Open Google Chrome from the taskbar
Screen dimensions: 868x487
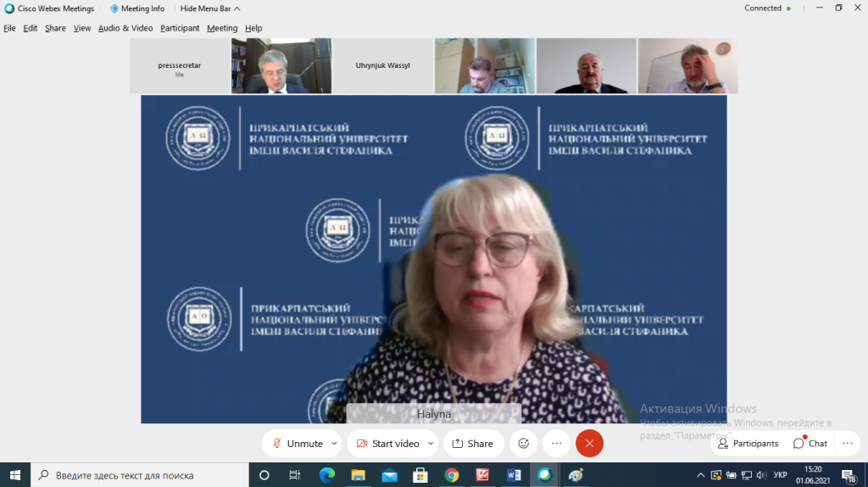(x=451, y=475)
